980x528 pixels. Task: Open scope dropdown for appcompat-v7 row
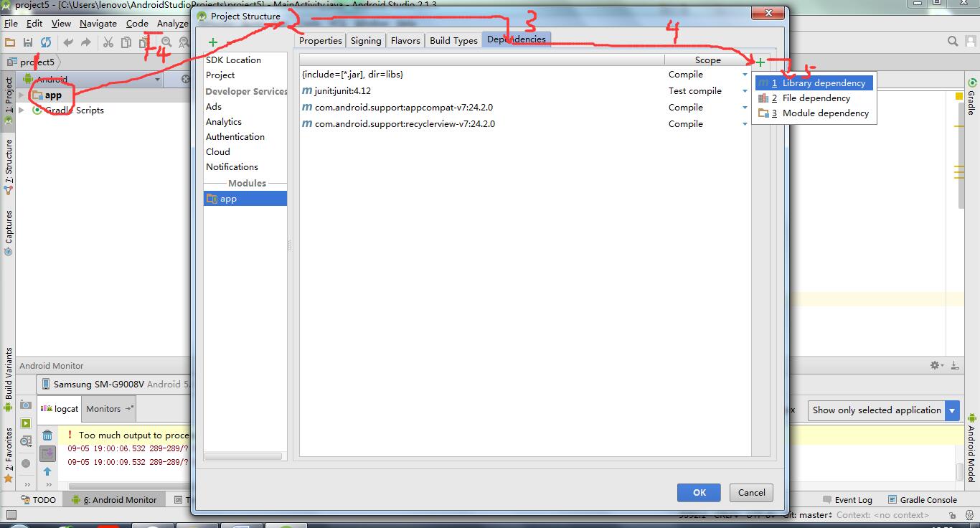coord(745,108)
